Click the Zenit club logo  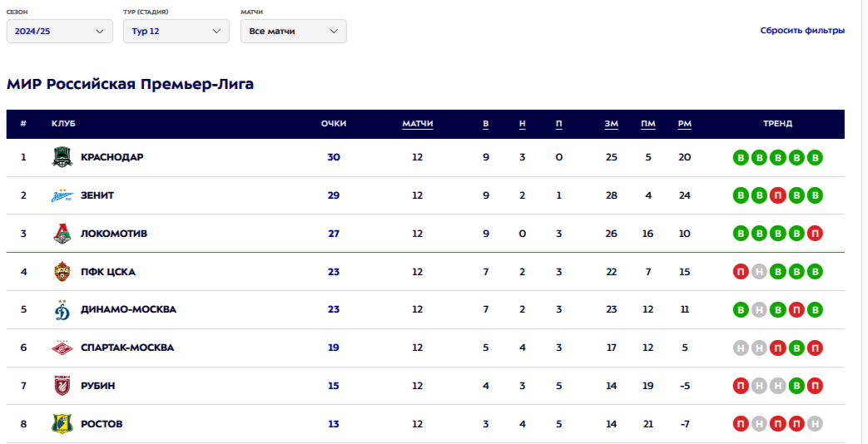pos(62,195)
